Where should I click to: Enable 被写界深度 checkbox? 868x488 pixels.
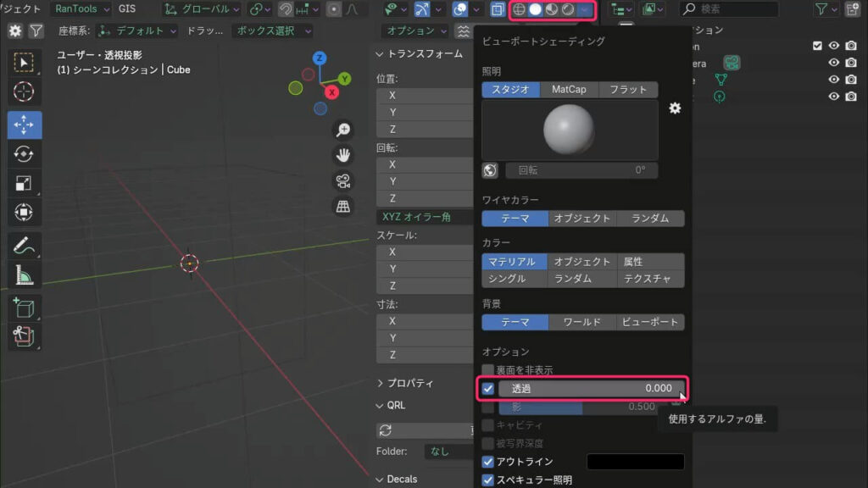[x=487, y=443]
